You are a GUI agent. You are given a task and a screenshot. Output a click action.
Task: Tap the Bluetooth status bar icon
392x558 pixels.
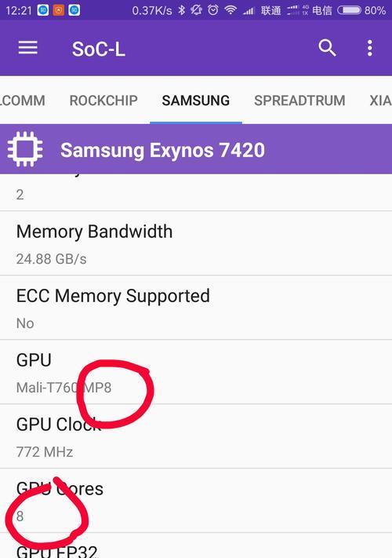click(182, 10)
